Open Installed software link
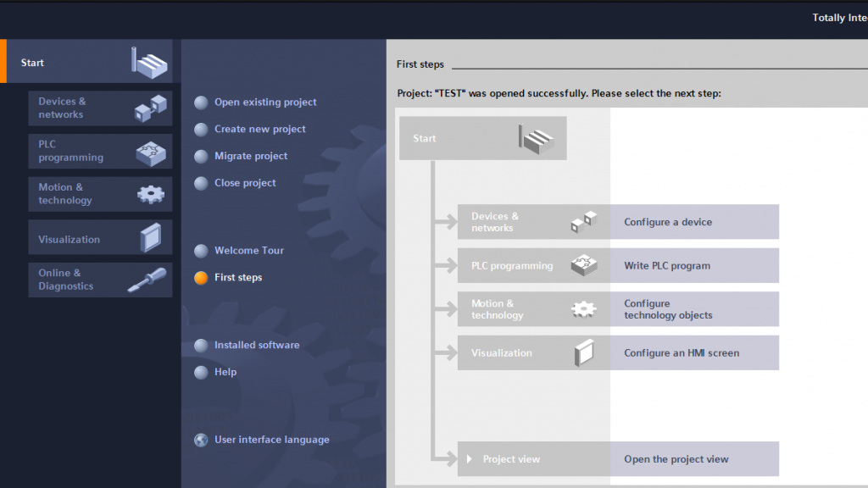This screenshot has height=488, width=868. [x=257, y=345]
